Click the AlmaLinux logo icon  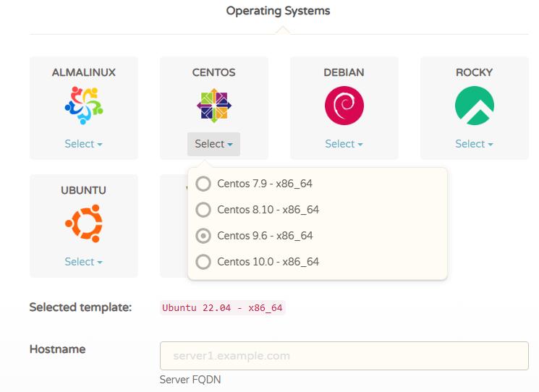(84, 106)
